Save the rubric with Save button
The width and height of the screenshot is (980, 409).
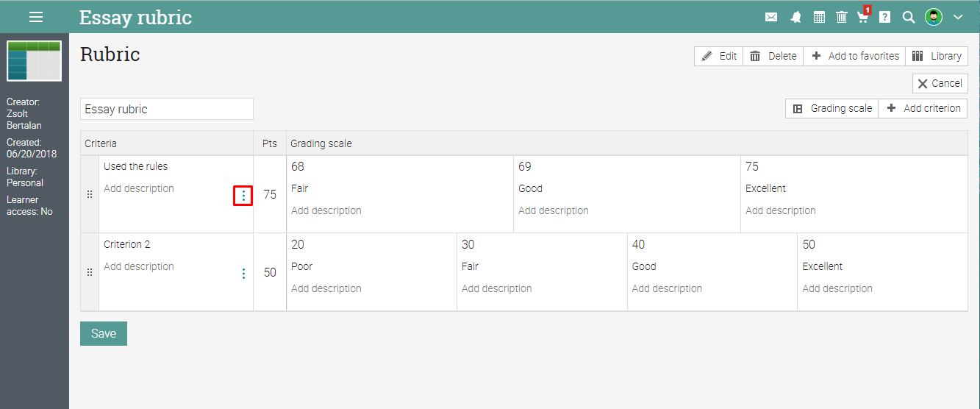tap(104, 333)
